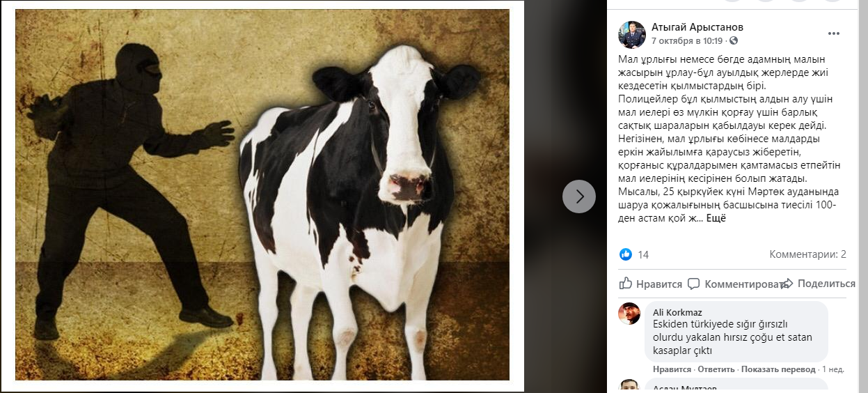Expand the post text with Ещё
The width and height of the screenshot is (868, 393).
click(x=716, y=218)
